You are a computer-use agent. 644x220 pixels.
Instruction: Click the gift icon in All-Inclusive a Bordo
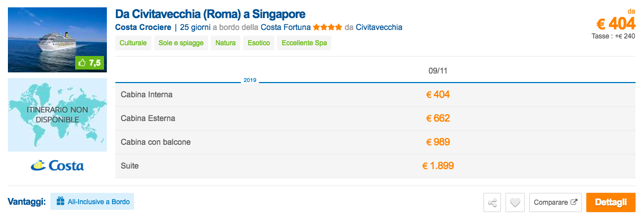pyautogui.click(x=60, y=201)
